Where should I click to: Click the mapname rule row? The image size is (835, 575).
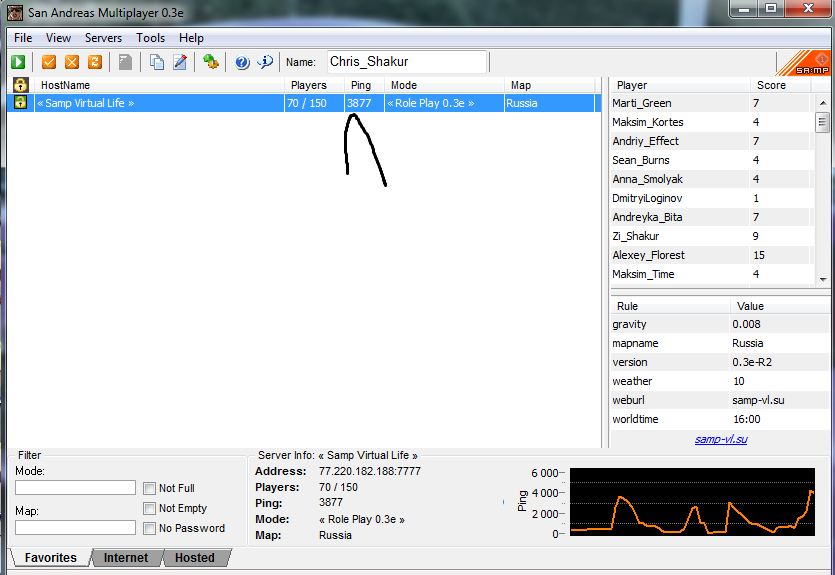point(720,343)
